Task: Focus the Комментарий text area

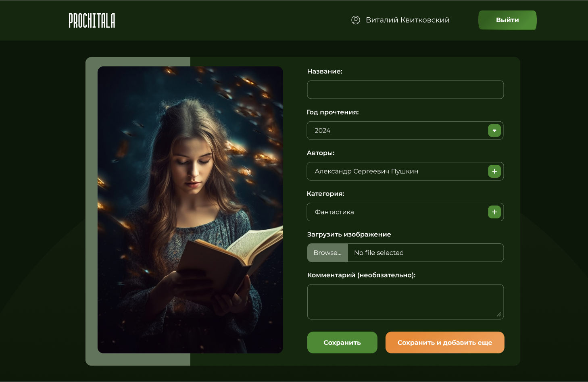Action: [x=405, y=302]
